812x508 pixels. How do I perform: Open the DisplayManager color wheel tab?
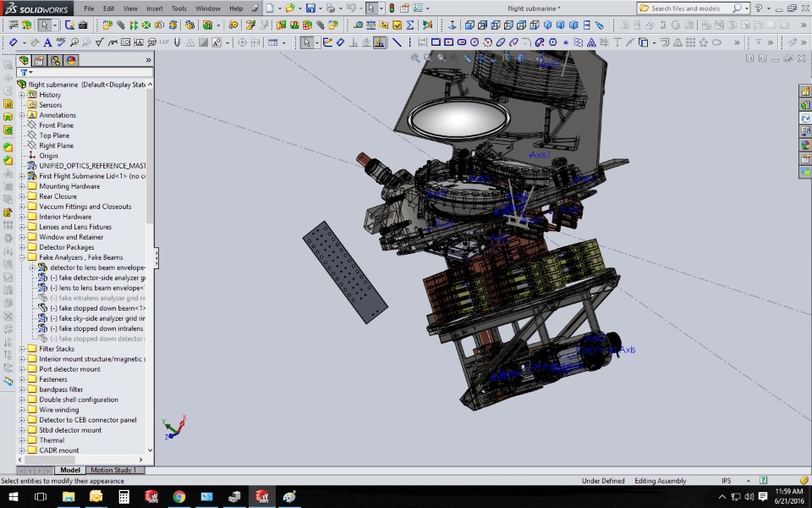[x=71, y=60]
